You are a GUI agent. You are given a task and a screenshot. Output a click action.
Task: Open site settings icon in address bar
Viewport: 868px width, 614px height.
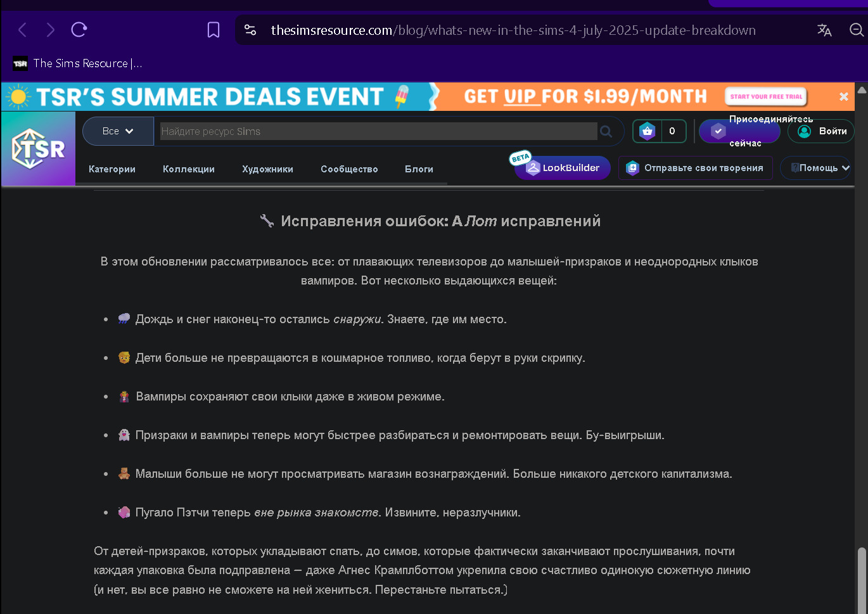tap(250, 30)
